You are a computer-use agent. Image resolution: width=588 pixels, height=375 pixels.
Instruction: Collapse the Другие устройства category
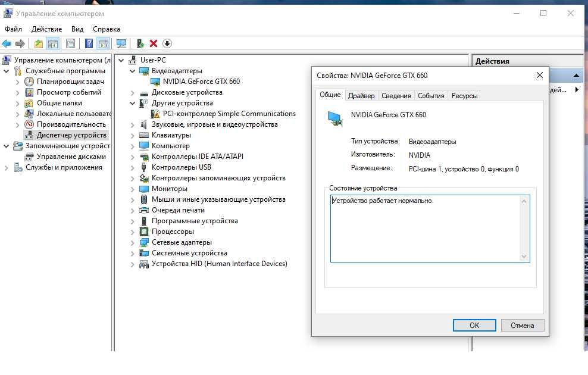132,103
